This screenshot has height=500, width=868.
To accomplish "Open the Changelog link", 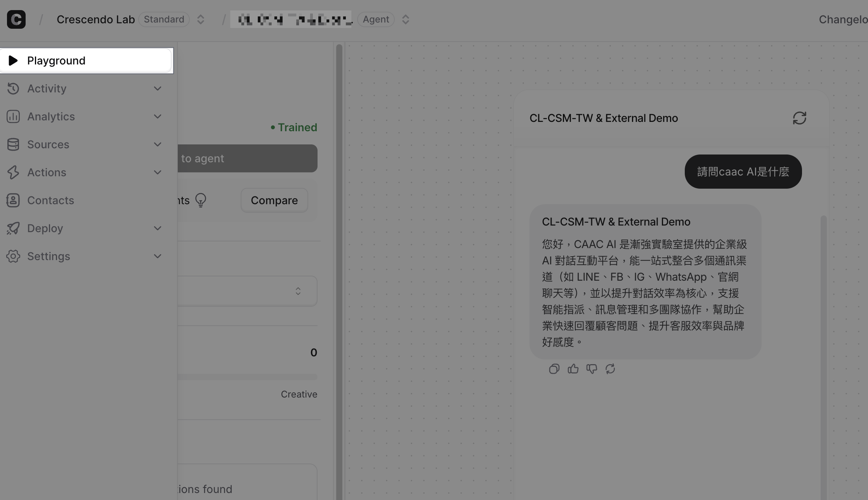I will click(x=843, y=19).
